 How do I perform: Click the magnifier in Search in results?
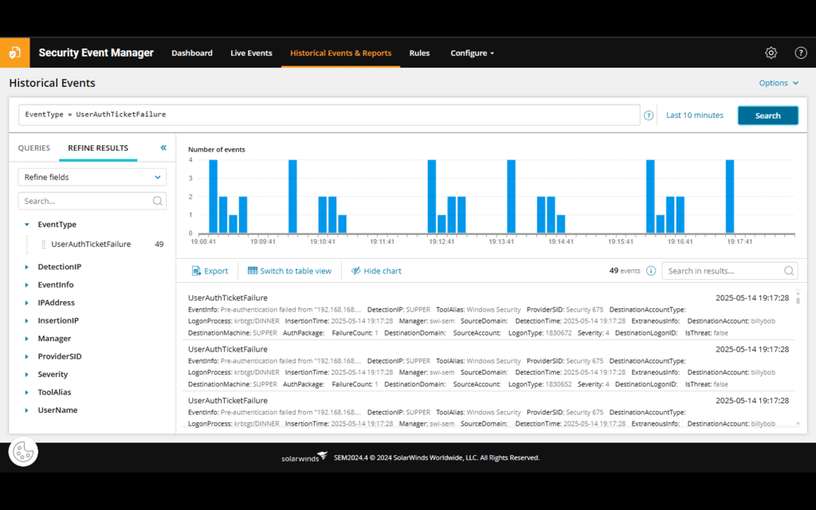[x=789, y=271]
